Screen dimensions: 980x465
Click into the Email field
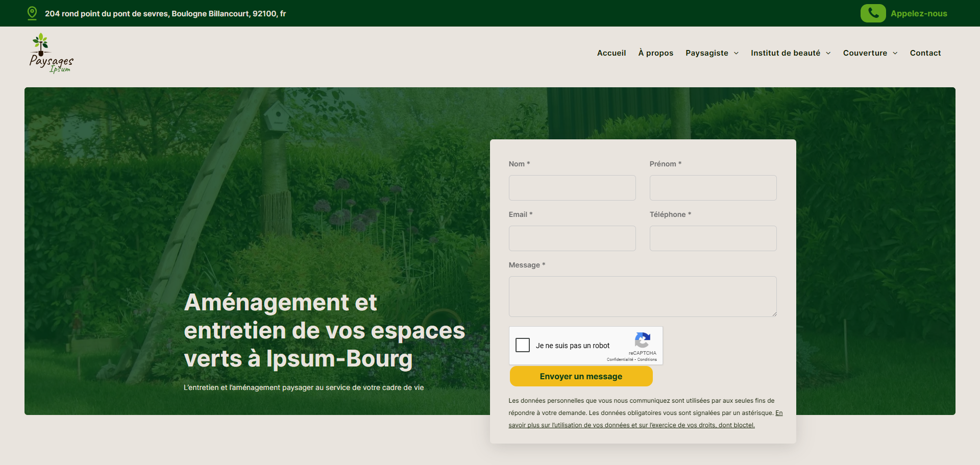(572, 238)
